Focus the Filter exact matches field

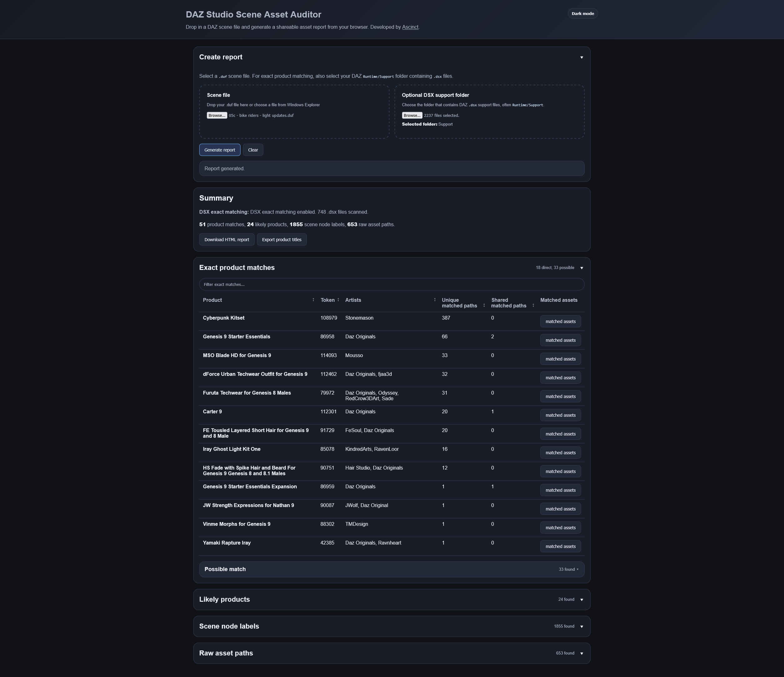392,285
